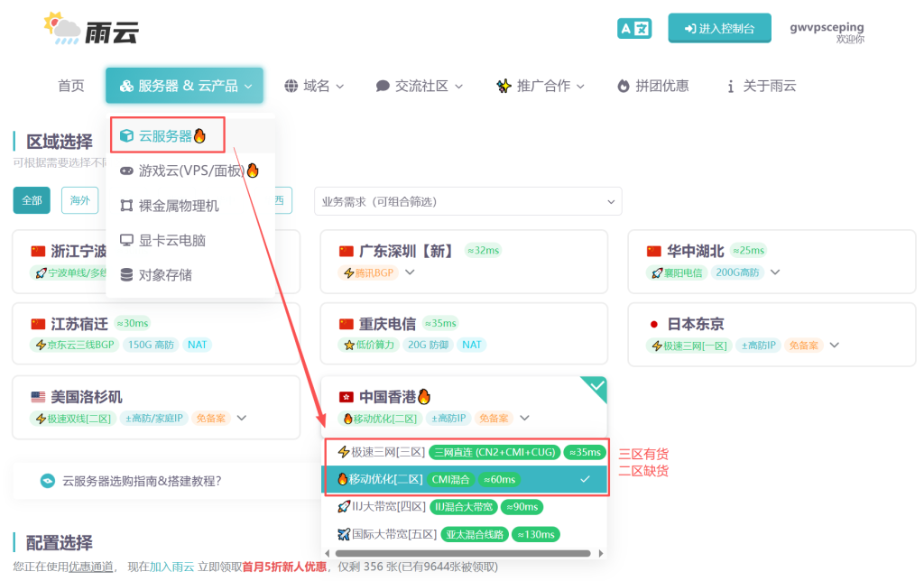
Task: Select 移动优化[二区] checked option
Action: click(x=465, y=479)
